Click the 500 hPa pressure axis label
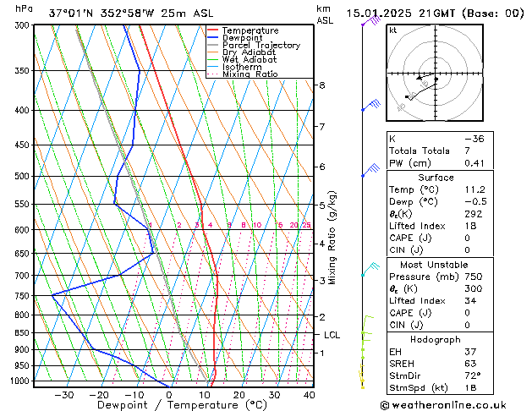The width and height of the screenshot is (532, 411). 24,177
